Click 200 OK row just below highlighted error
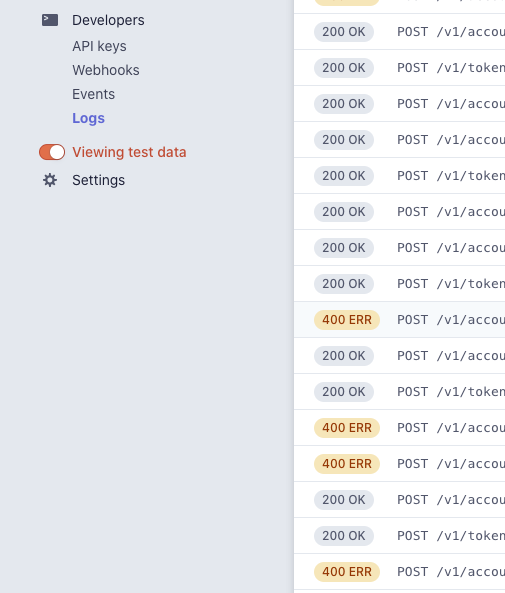This screenshot has width=505, height=593. coord(399,355)
